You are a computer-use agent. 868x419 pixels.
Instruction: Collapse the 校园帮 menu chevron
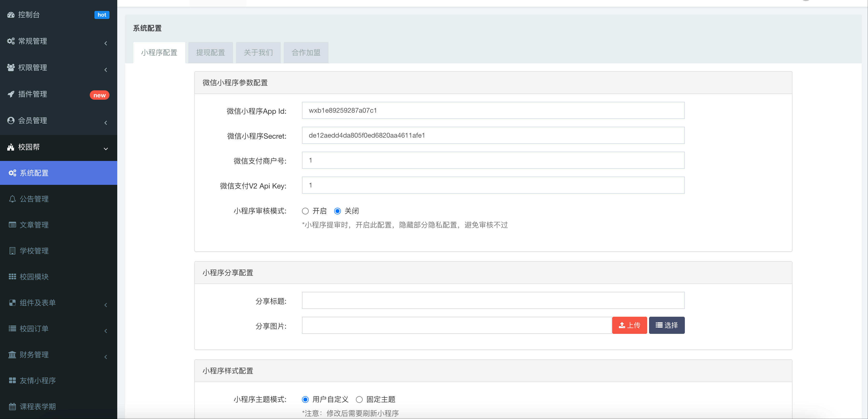point(106,149)
